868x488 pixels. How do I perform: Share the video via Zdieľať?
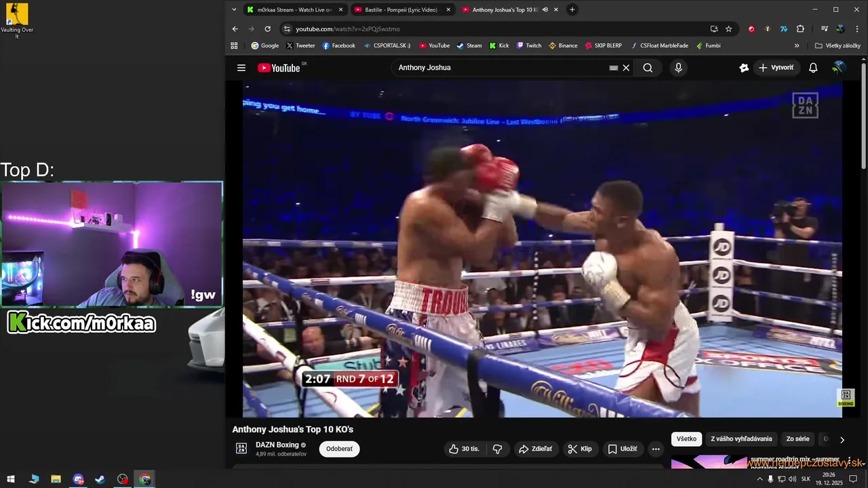tap(535, 449)
